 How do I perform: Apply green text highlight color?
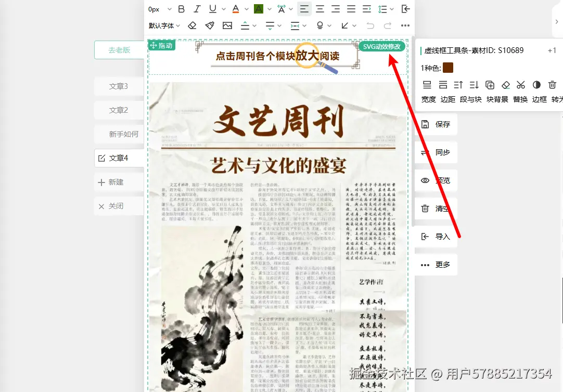259,9
